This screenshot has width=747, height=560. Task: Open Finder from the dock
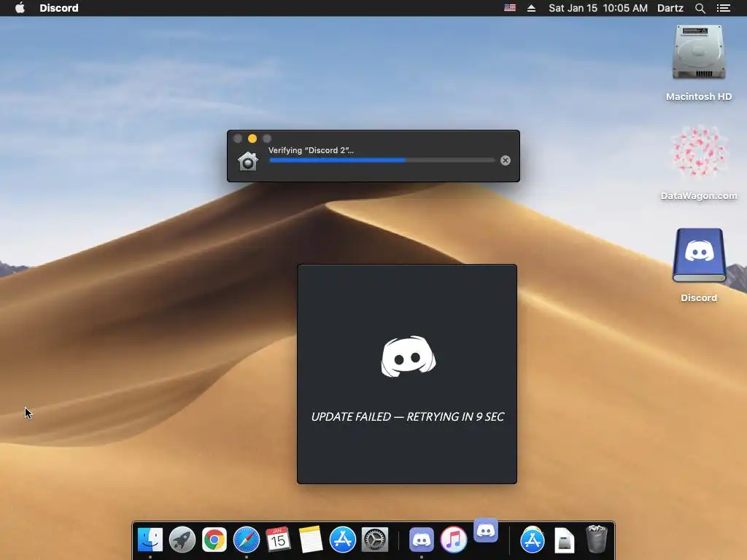coord(150,540)
